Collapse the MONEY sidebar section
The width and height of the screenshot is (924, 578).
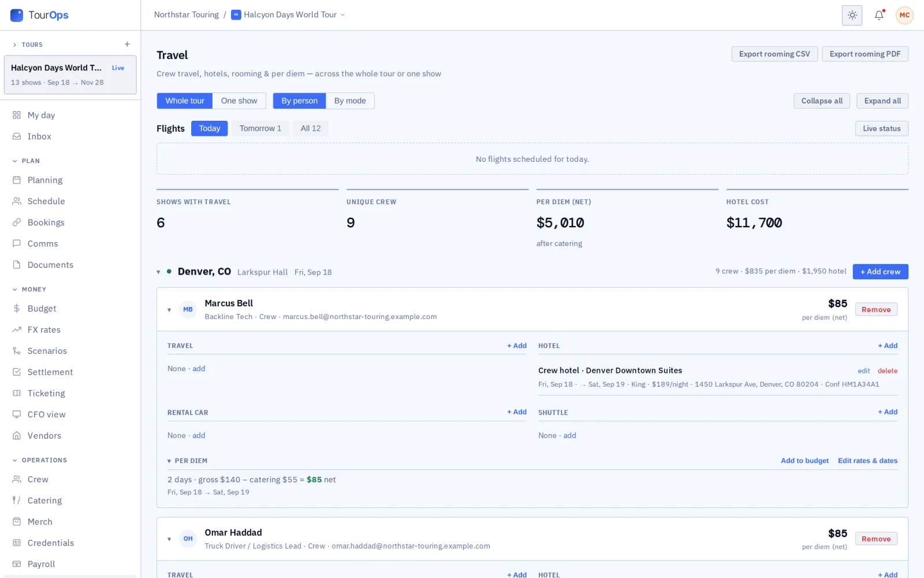pyautogui.click(x=29, y=289)
